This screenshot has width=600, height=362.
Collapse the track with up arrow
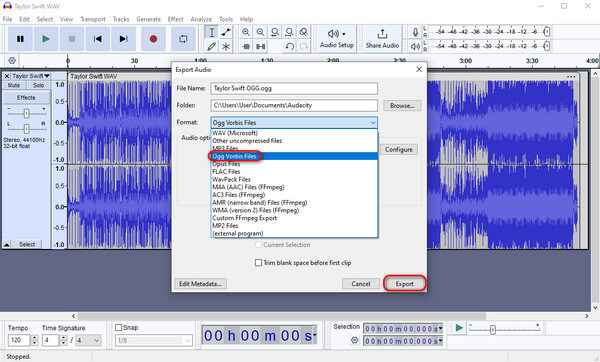(7, 244)
